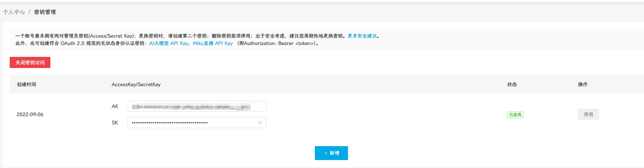Screen dimensions: 644x168
Task: Click the 状态 column header
Action: (x=512, y=84)
